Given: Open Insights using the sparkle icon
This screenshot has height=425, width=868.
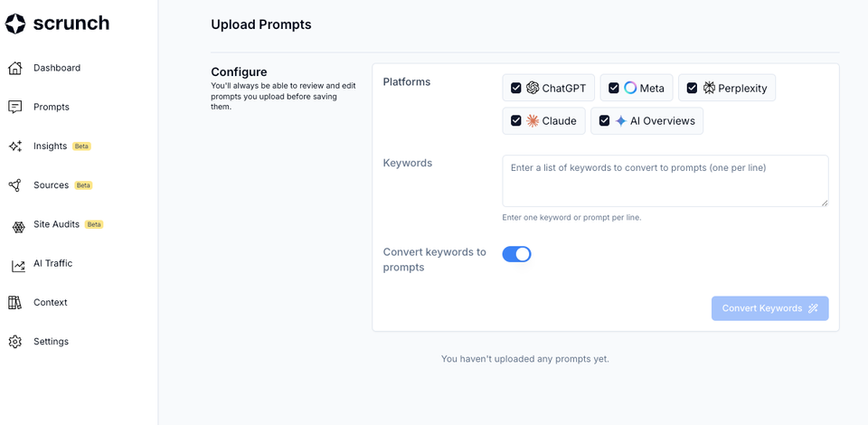Looking at the screenshot, I should [15, 146].
